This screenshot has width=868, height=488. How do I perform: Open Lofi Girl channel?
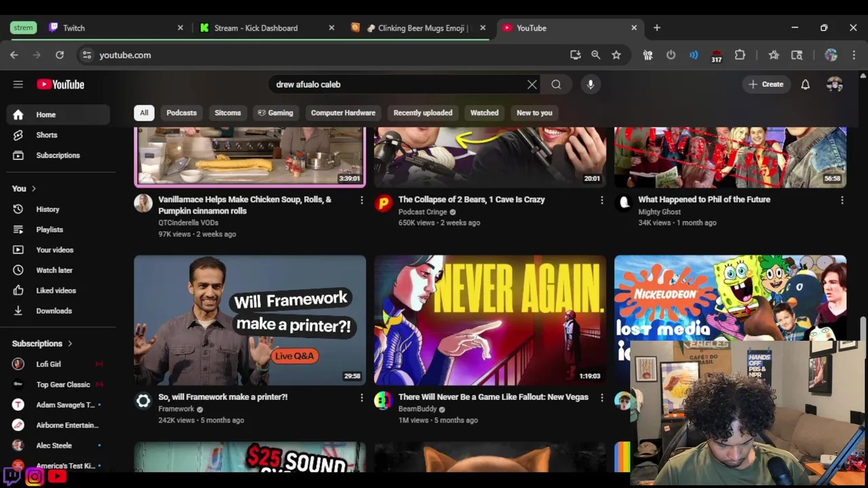point(58,364)
